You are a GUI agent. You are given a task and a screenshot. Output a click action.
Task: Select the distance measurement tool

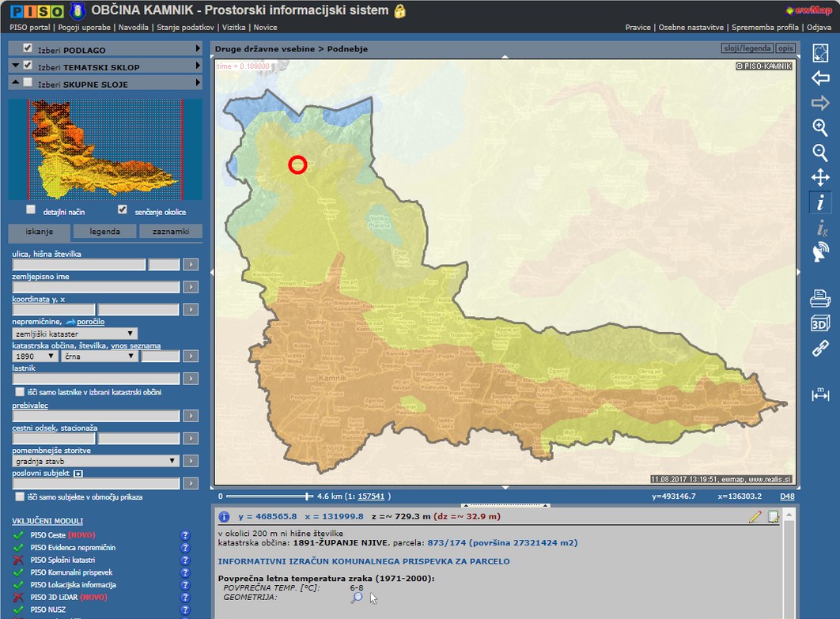[x=820, y=394]
